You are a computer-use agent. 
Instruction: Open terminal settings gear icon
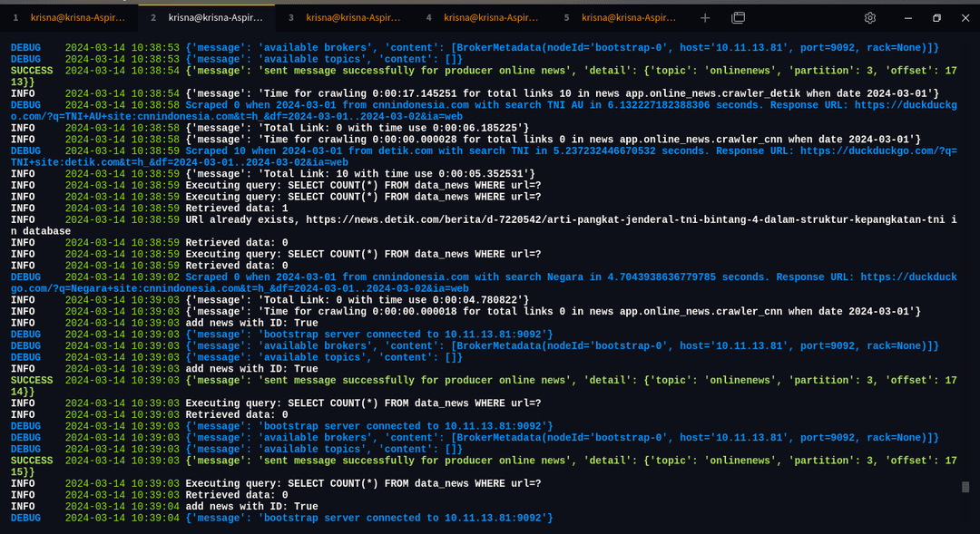click(x=870, y=17)
